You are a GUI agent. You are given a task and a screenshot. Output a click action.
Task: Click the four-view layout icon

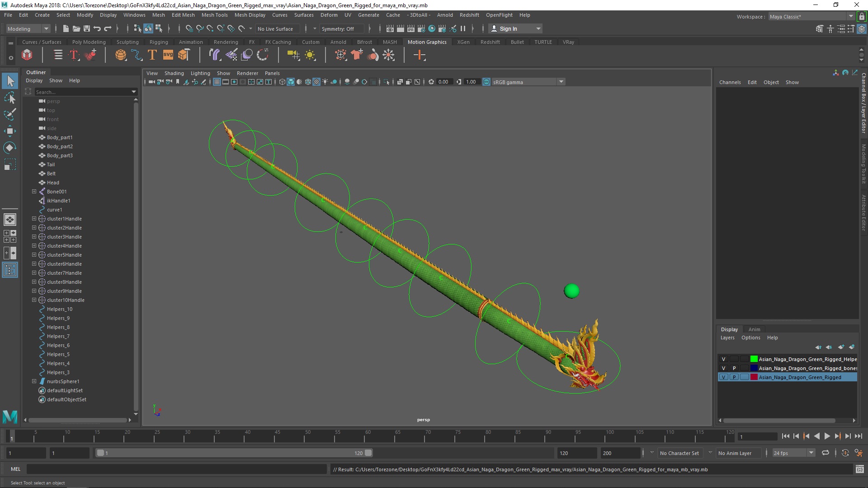(x=10, y=236)
